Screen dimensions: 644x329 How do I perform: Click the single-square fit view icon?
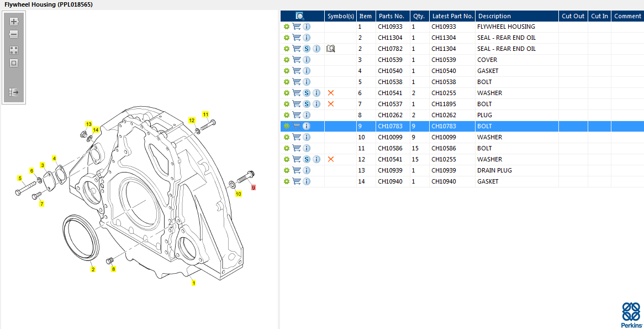click(x=14, y=63)
